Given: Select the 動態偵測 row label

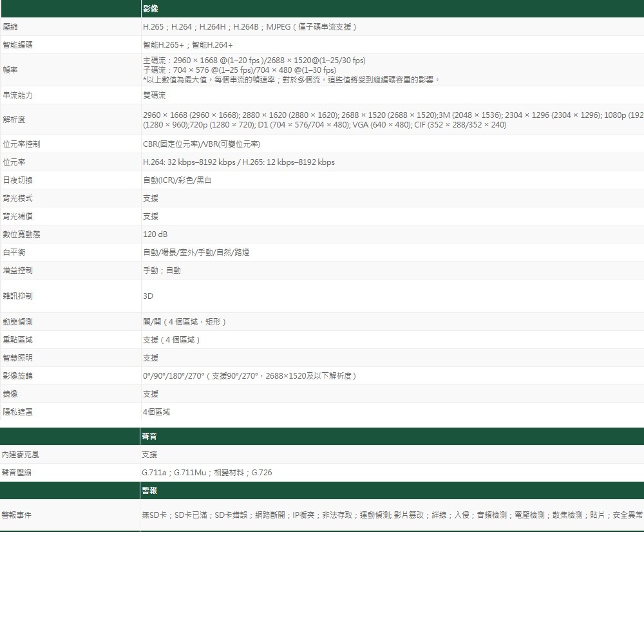Looking at the screenshot, I should 18,321.
